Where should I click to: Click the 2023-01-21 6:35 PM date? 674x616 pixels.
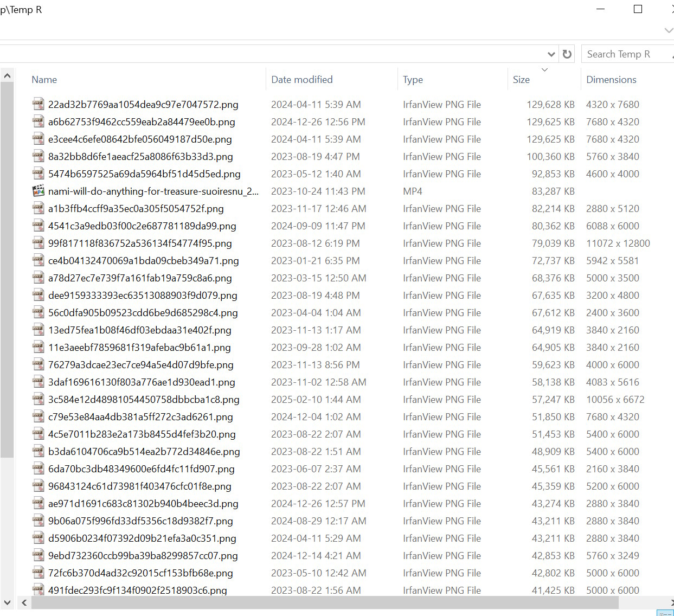click(x=315, y=261)
